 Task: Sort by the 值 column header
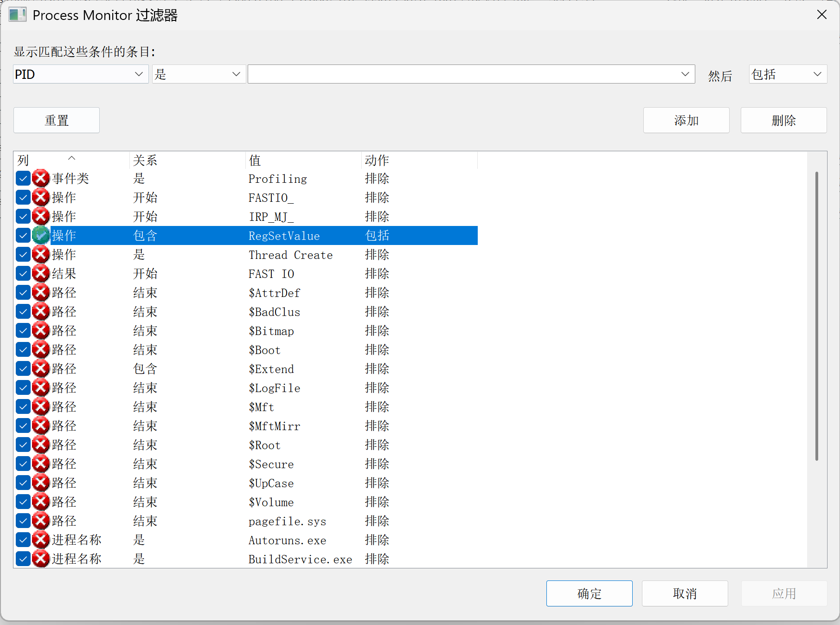[303, 160]
